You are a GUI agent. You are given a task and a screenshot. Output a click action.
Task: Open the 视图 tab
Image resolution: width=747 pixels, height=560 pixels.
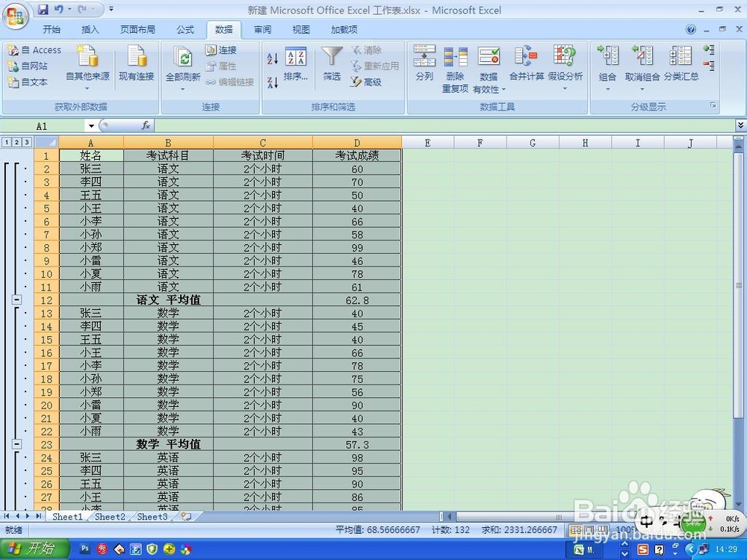[x=301, y=30]
